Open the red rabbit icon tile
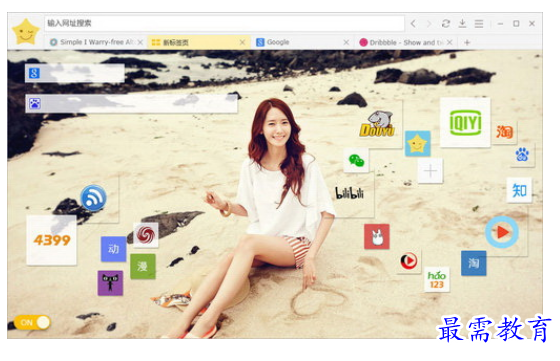 [377, 236]
